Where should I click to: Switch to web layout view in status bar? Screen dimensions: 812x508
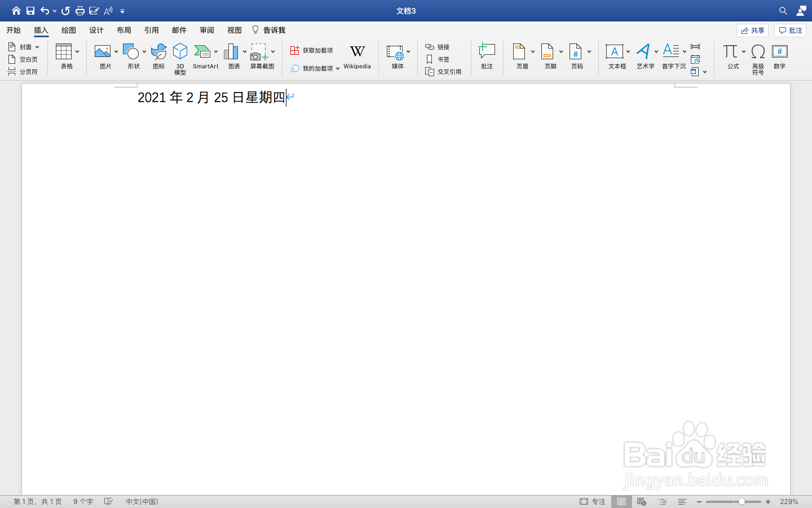coord(642,501)
